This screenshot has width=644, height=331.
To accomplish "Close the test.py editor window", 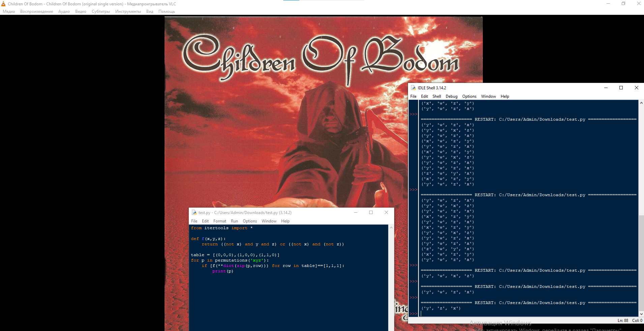I will coord(386,212).
